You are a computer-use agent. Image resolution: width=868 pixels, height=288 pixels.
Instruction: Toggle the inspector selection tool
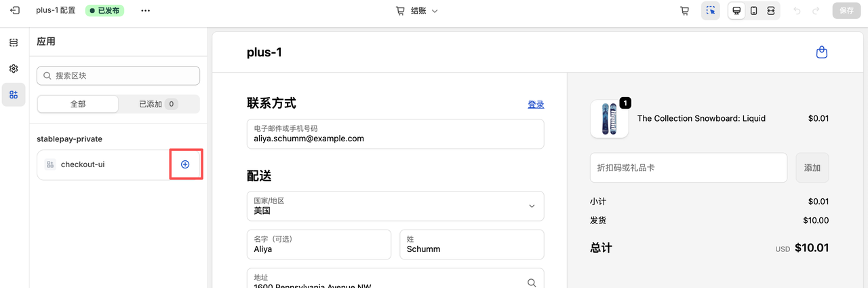711,11
